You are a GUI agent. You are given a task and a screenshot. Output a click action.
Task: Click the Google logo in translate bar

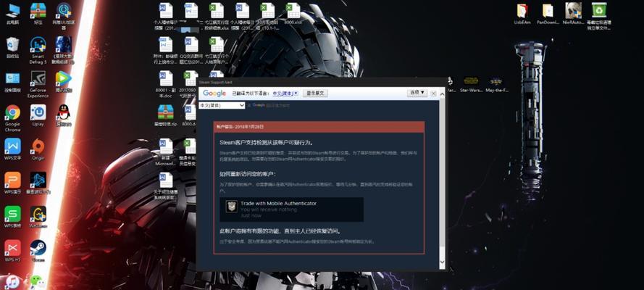pos(214,94)
